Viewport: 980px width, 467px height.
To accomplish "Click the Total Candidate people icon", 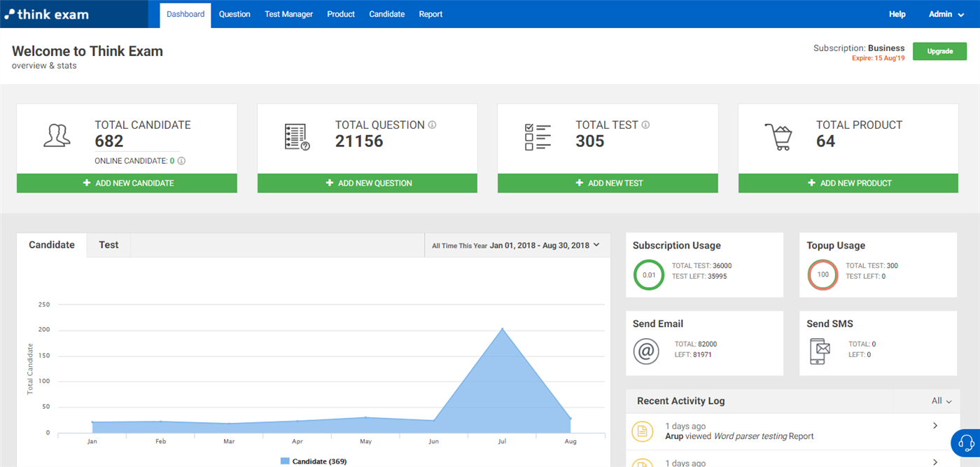I will (x=57, y=135).
